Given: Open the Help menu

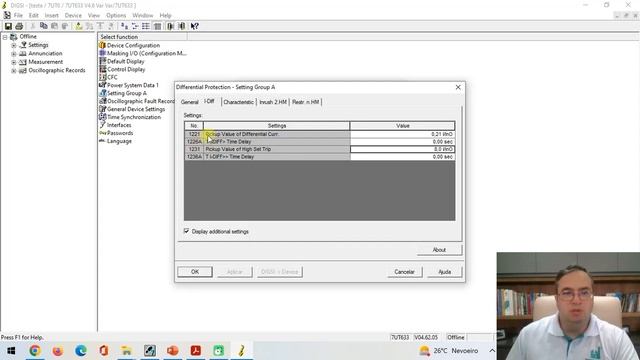Looking at the screenshot, I should 165,15.
